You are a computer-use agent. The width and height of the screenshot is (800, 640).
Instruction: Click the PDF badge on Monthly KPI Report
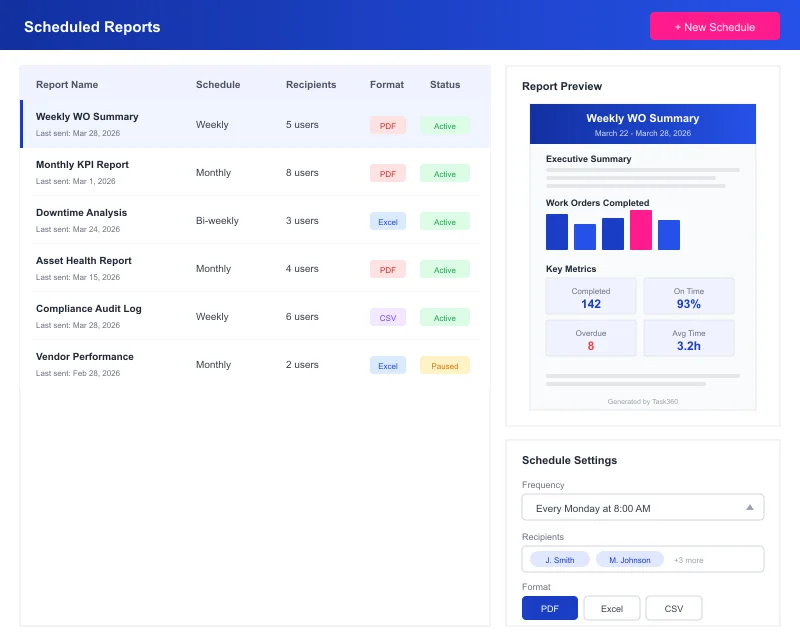coord(387,173)
